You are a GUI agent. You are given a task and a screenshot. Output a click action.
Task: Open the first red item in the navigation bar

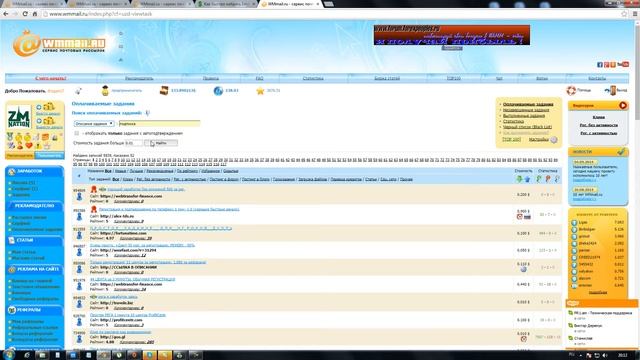(x=51, y=78)
